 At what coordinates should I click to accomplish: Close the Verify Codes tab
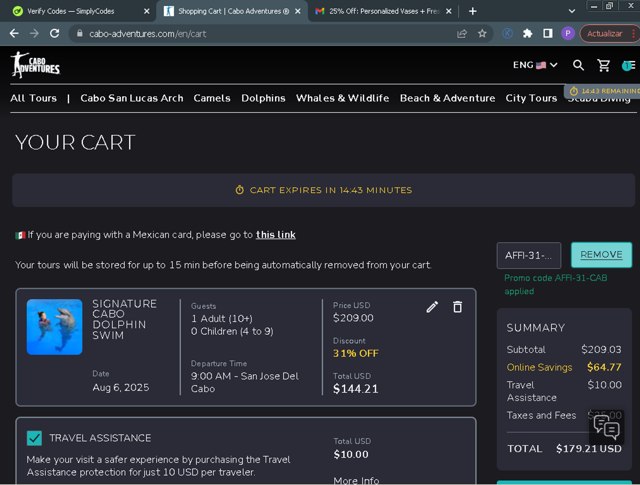click(147, 11)
